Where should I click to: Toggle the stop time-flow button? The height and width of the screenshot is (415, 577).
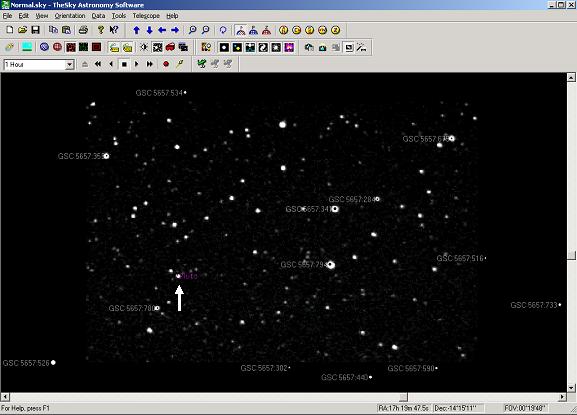pos(124,64)
